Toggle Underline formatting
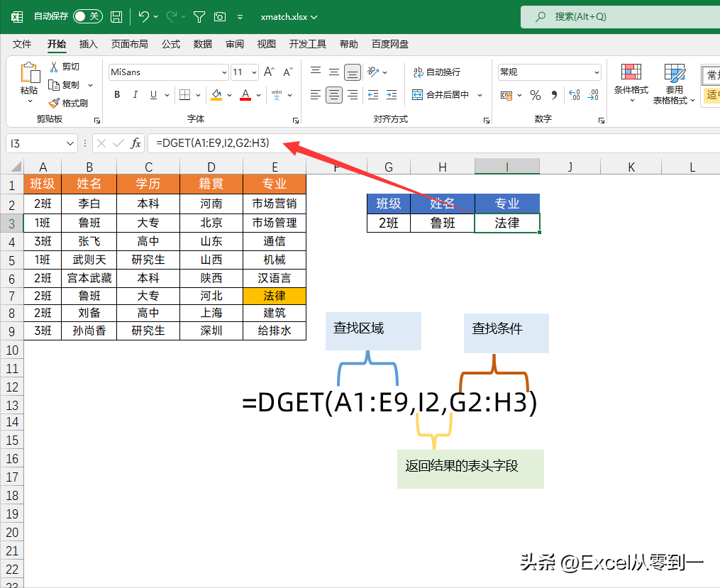720x588 pixels. [x=153, y=95]
